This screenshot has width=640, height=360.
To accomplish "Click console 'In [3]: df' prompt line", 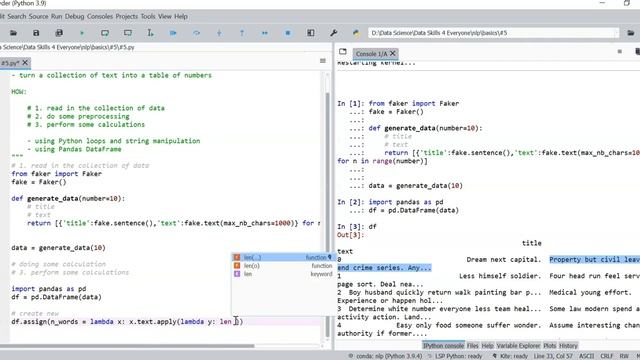I will click(357, 227).
